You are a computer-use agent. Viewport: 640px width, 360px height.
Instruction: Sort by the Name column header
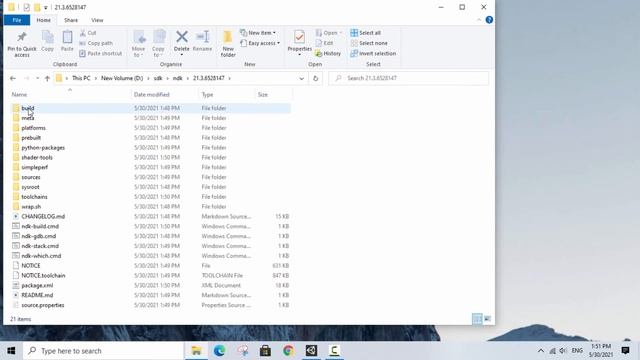[x=19, y=94]
